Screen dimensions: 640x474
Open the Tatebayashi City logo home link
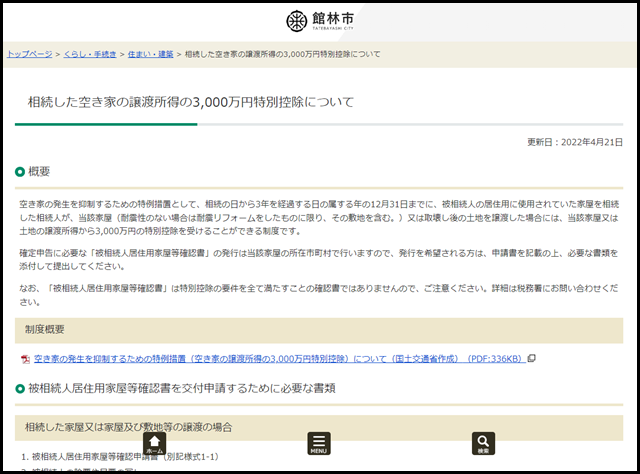coord(320,21)
